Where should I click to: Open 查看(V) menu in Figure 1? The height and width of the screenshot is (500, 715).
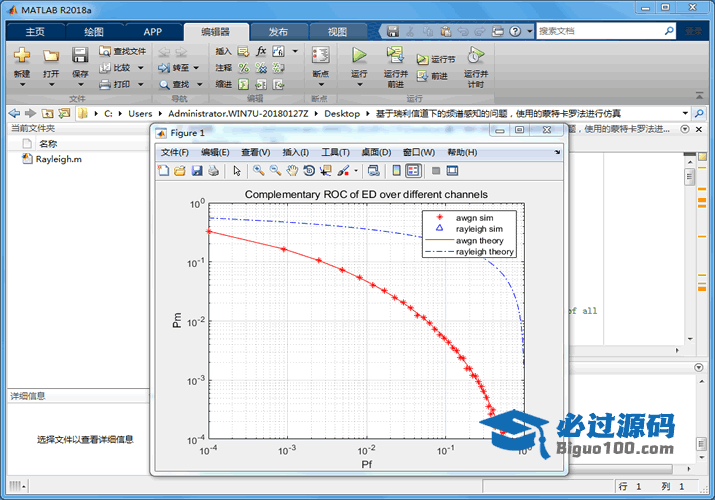click(255, 152)
